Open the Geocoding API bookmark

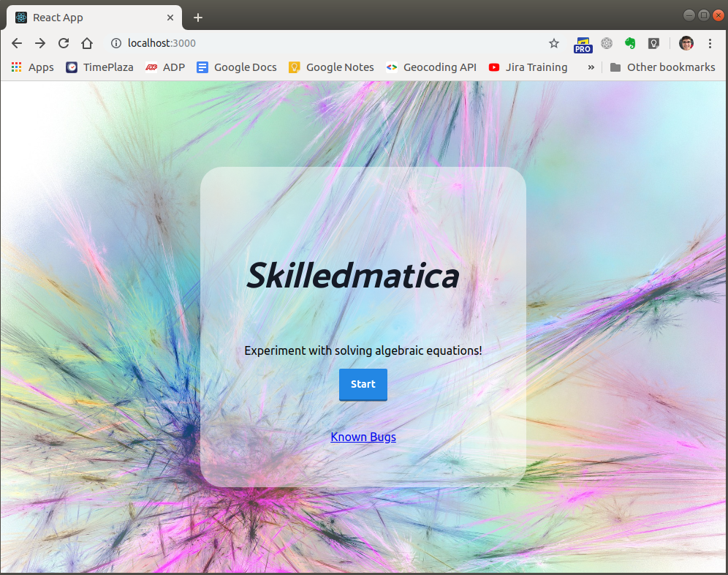point(431,67)
